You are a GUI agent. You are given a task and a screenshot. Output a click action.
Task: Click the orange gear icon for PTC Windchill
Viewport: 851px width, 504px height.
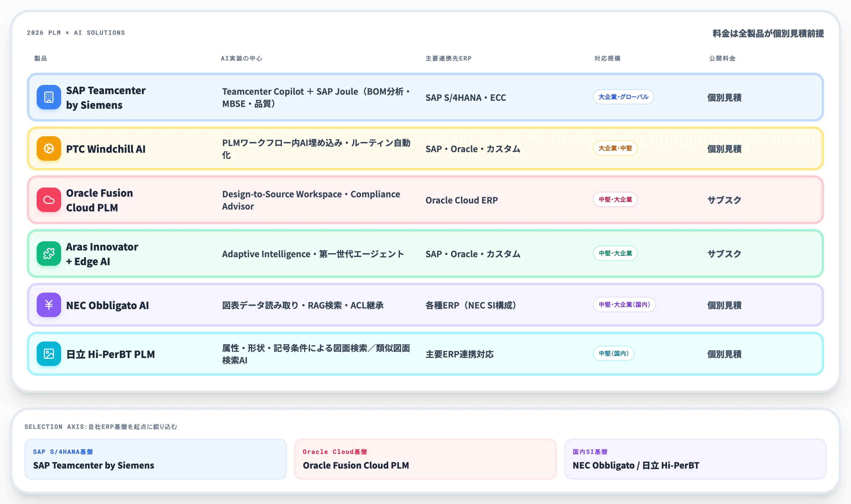49,148
